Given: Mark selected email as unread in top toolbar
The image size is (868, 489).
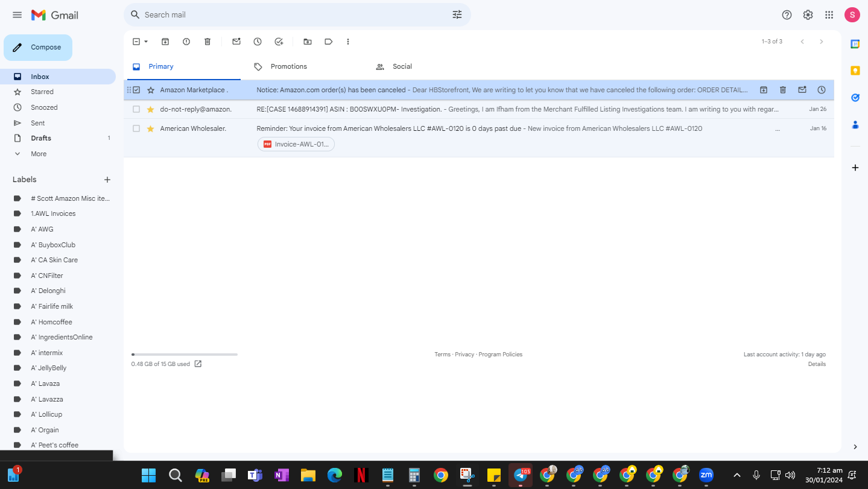Looking at the screenshot, I should click(x=236, y=42).
